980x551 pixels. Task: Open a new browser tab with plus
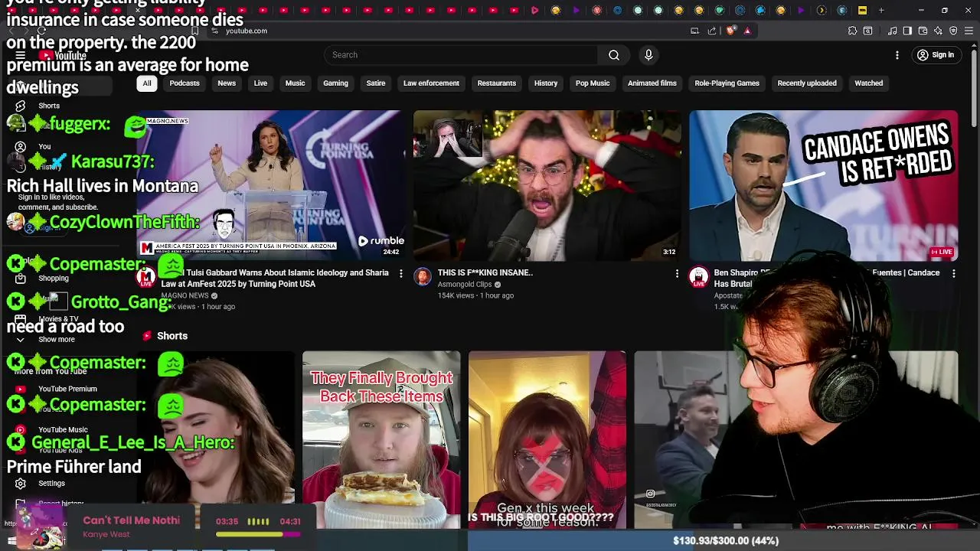(x=881, y=10)
